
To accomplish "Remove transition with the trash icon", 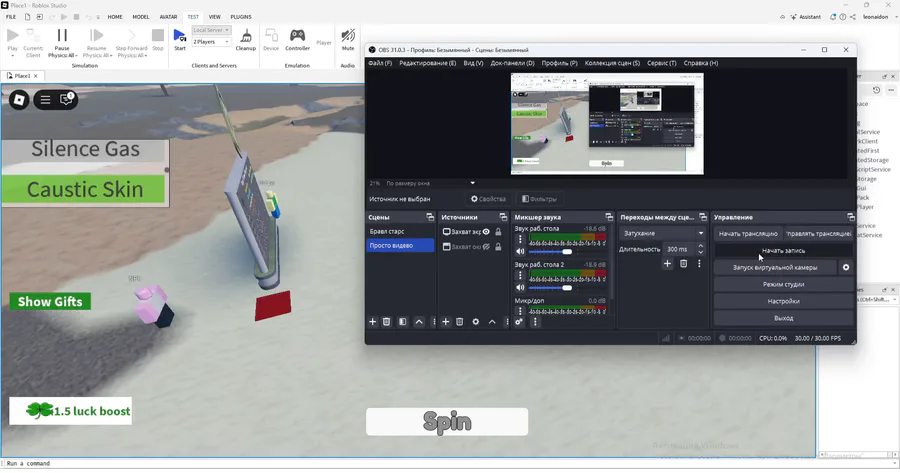I will click(x=683, y=263).
